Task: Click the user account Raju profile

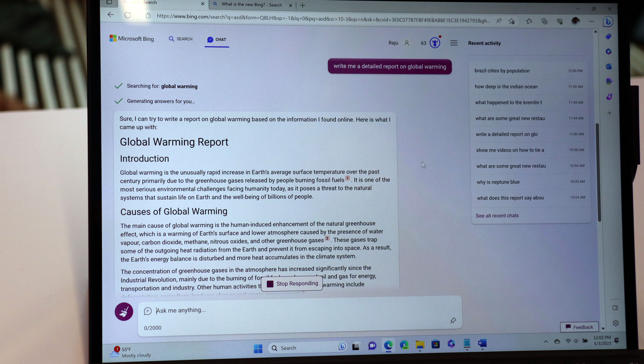Action: click(x=398, y=43)
